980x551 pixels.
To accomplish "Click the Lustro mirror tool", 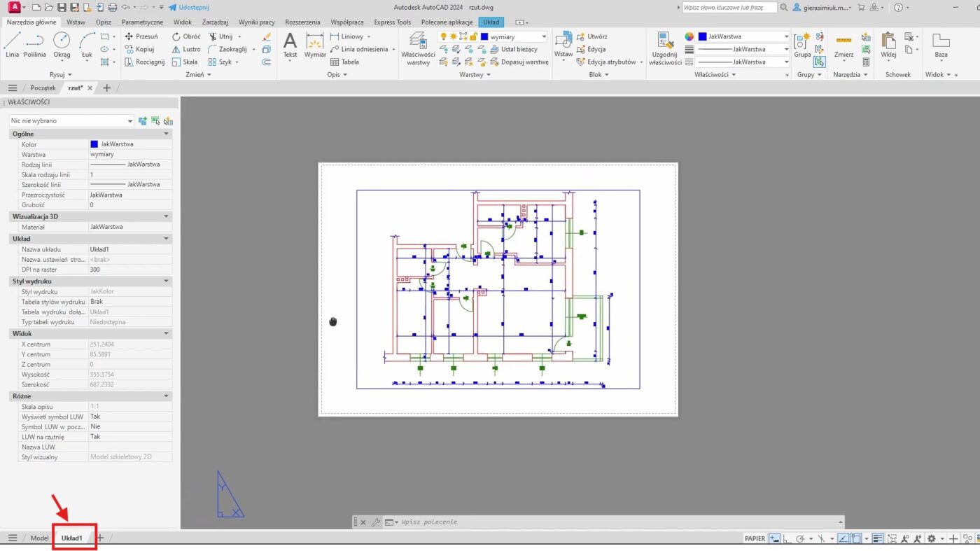I will pyautogui.click(x=185, y=49).
